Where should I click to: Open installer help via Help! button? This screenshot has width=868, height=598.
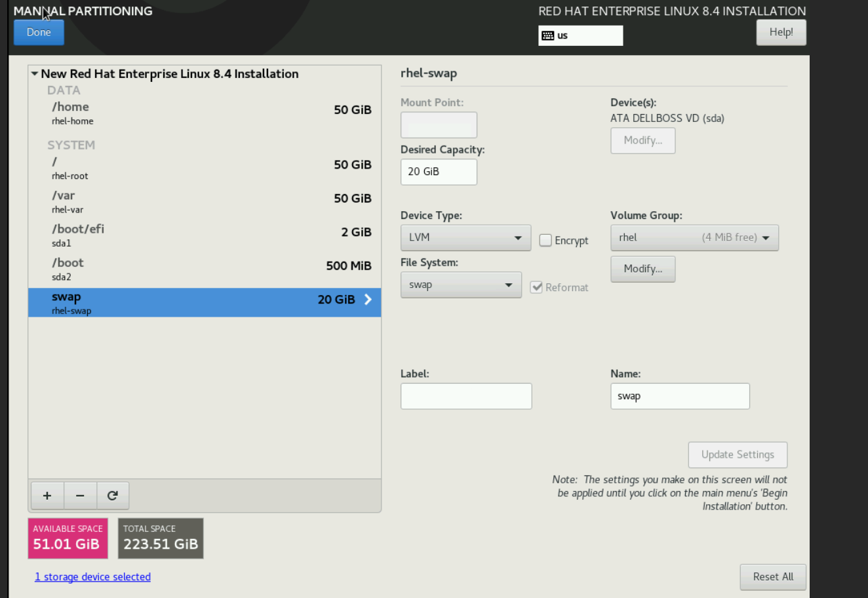pos(781,31)
